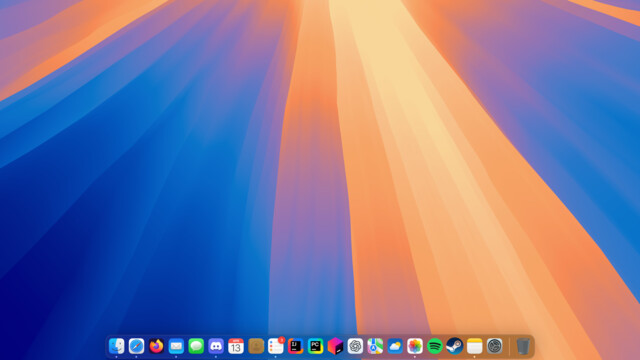
Task: Open the Notes app icon
Action: coord(475,346)
